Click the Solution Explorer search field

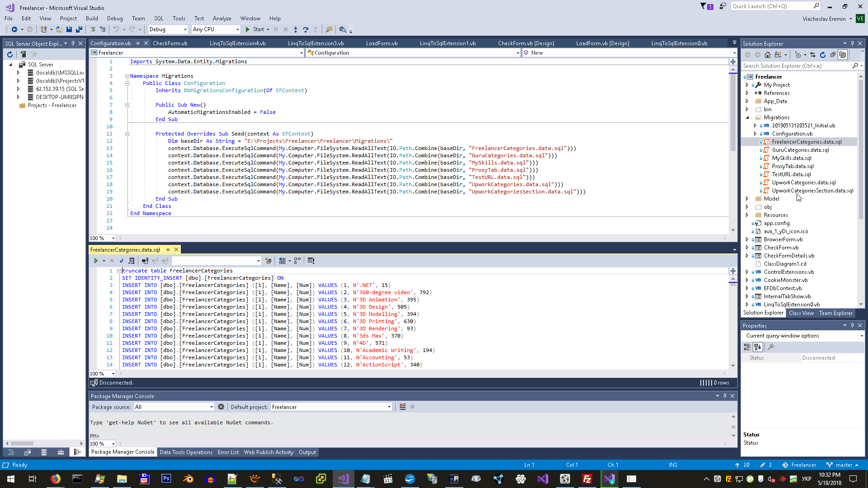796,66
